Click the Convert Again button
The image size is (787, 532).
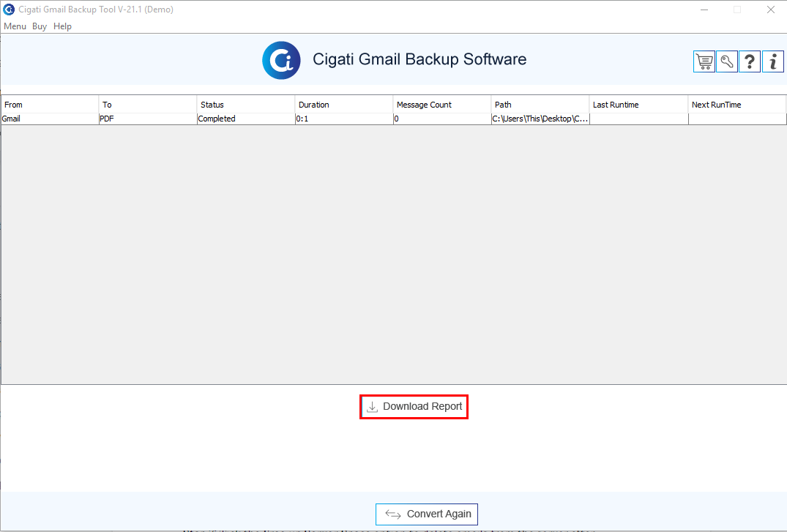click(x=427, y=514)
